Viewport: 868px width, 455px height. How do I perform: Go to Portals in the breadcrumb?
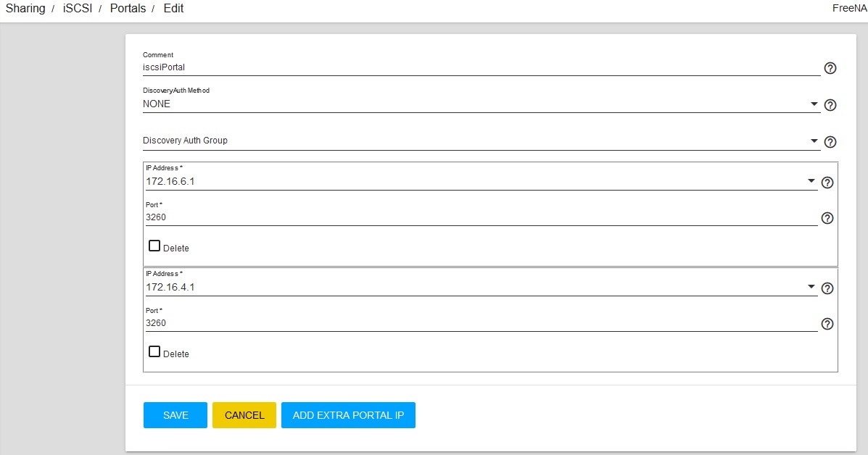click(128, 8)
